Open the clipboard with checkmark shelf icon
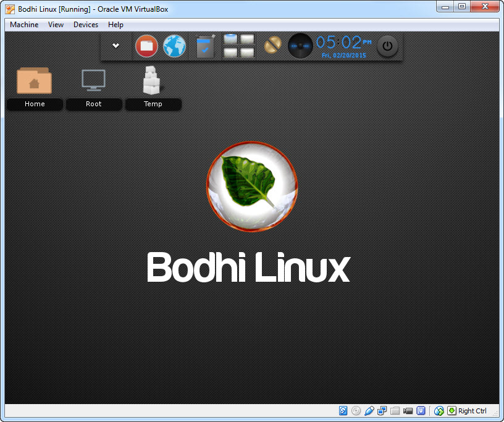Image resolution: width=504 pixels, height=422 pixels. click(205, 46)
